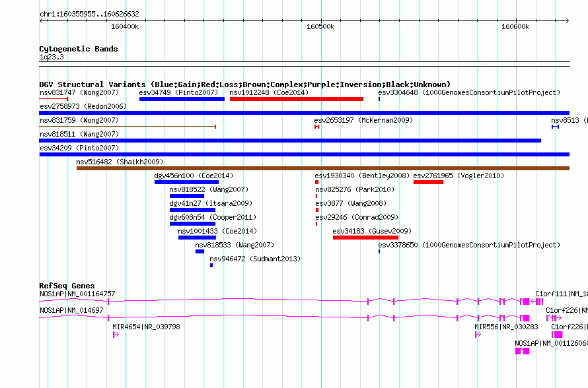Open the esv2761965 (Vogler2010) label
The width and height of the screenshot is (588, 388).
[x=459, y=176]
